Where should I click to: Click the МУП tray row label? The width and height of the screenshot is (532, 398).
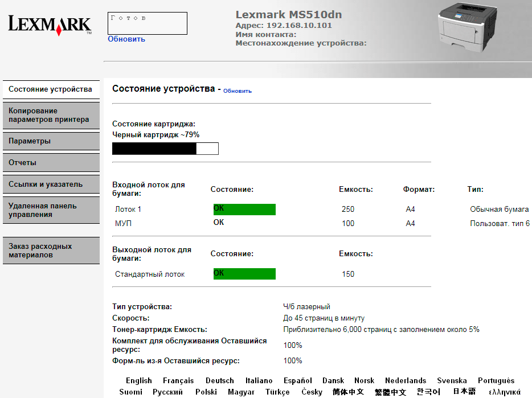123,224
